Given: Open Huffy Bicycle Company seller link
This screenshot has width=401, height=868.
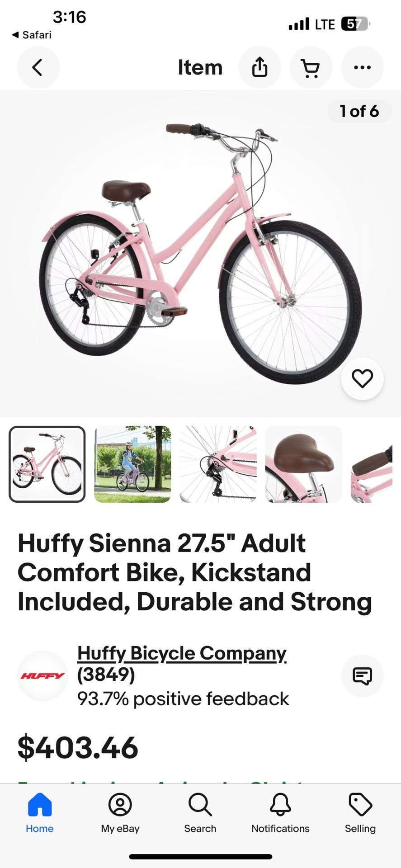Looking at the screenshot, I should click(x=182, y=653).
